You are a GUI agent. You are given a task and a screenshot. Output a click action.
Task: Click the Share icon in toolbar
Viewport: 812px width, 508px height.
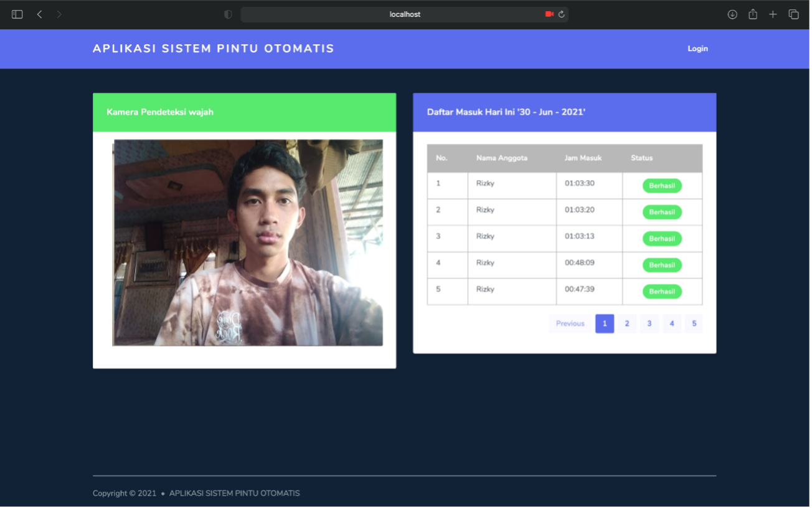point(753,14)
